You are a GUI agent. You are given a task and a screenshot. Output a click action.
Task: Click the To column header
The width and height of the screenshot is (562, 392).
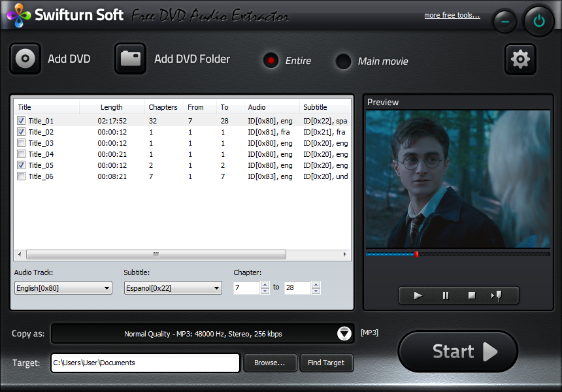point(231,107)
